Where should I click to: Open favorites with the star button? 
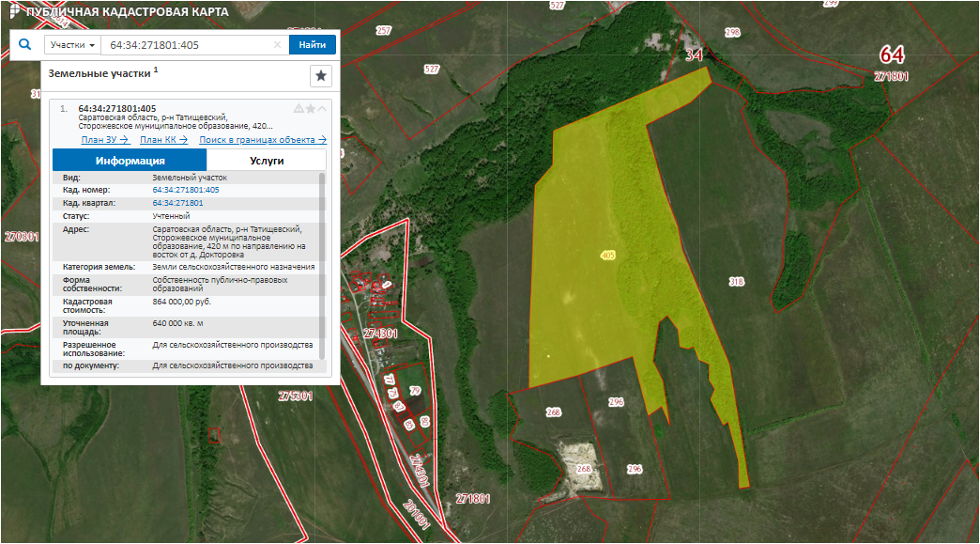click(x=321, y=76)
